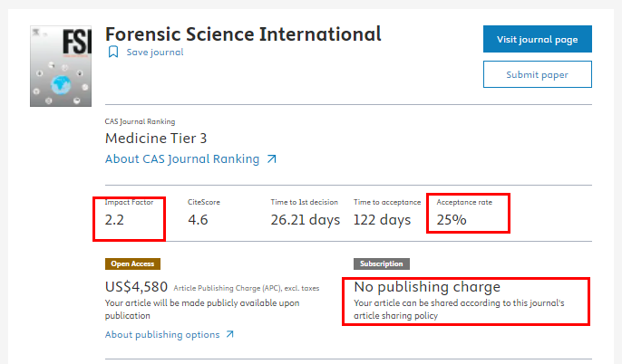Image resolution: width=622 pixels, height=364 pixels.
Task: Click the 25% acceptance rate value
Action: point(452,220)
